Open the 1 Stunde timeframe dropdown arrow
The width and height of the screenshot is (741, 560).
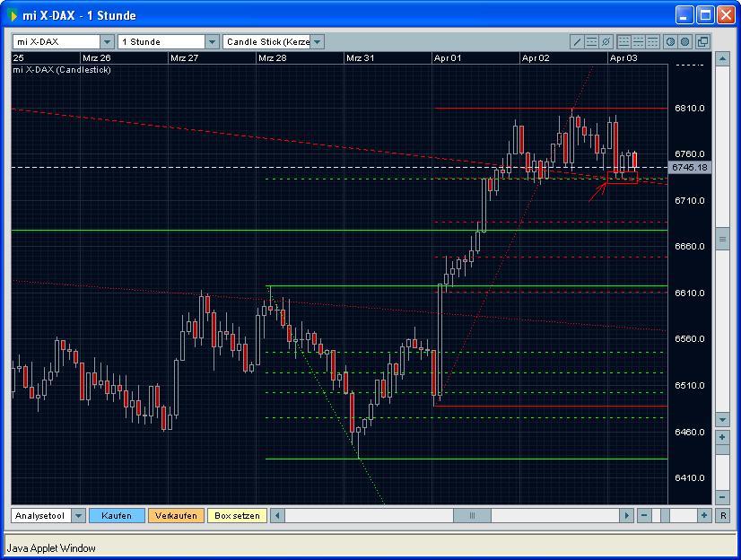click(213, 41)
